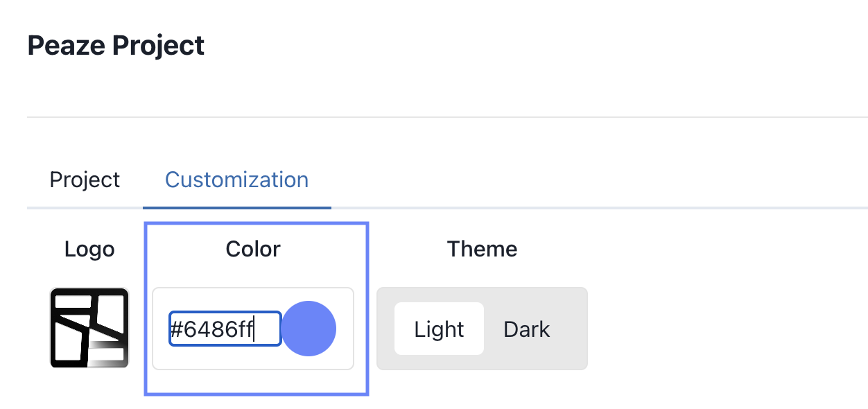
Task: Click the "Color" section label
Action: [x=253, y=249]
